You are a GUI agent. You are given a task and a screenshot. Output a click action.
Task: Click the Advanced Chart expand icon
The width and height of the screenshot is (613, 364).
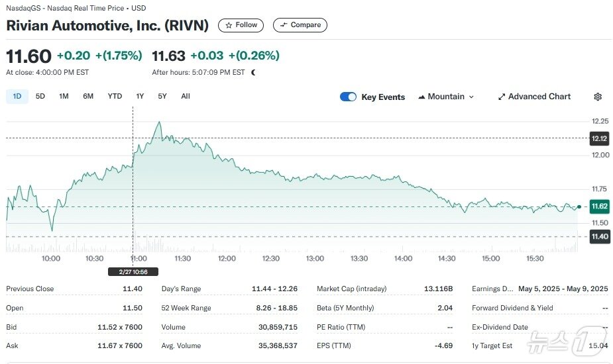point(502,97)
